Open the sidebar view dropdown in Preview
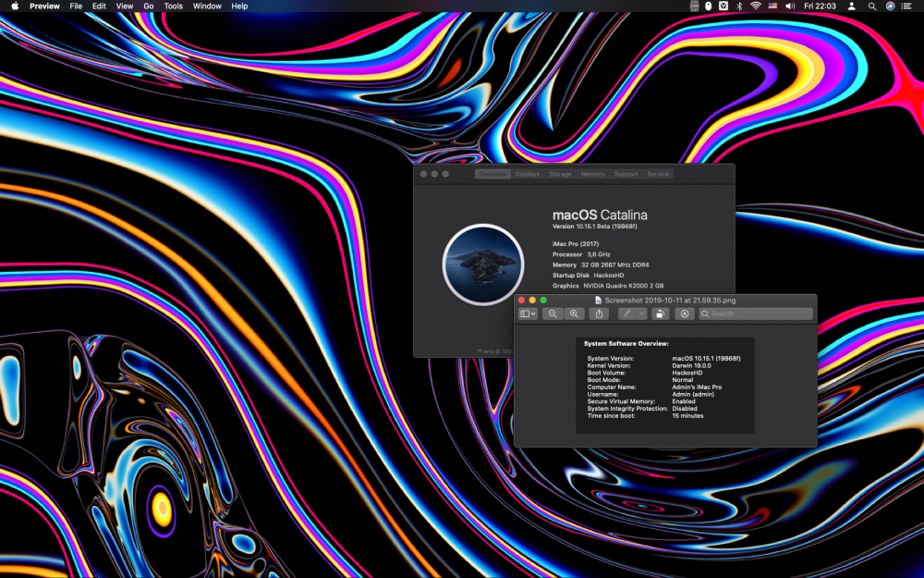This screenshot has width=924, height=578. (528, 314)
